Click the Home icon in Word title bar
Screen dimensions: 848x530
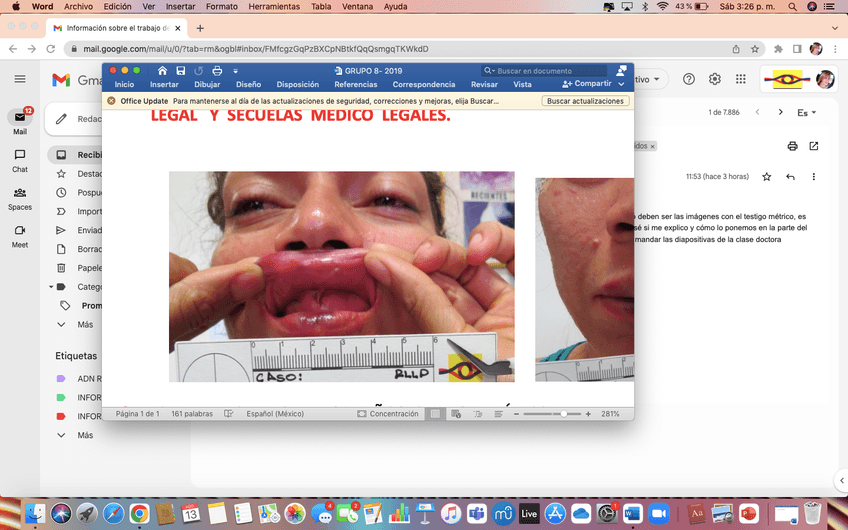pos(162,71)
